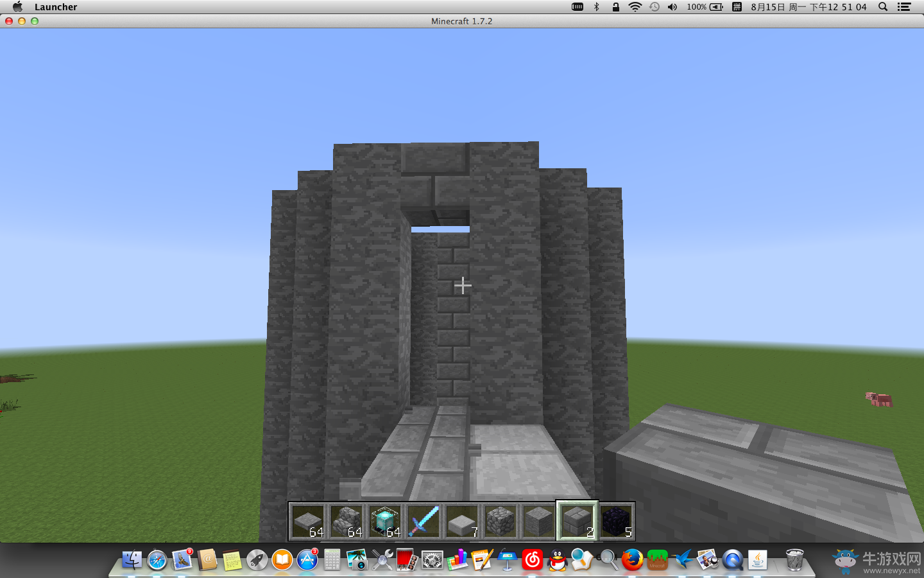Launch Firefox from the Dock
924x578 pixels.
[x=633, y=559]
